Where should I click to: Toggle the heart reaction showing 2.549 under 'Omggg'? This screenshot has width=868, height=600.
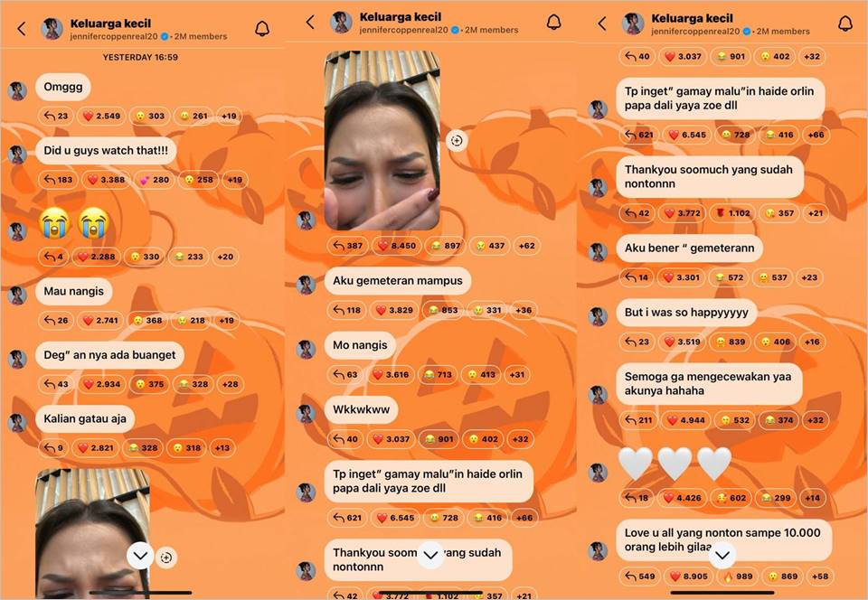click(101, 117)
